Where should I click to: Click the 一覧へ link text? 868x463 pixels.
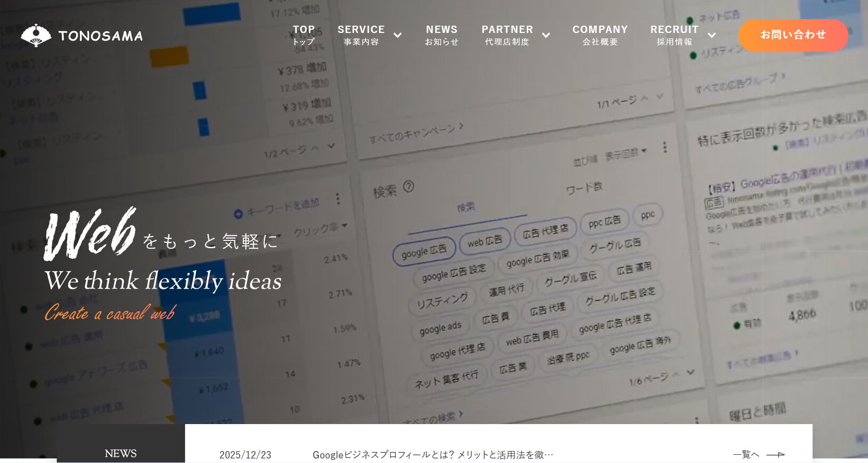click(746, 454)
